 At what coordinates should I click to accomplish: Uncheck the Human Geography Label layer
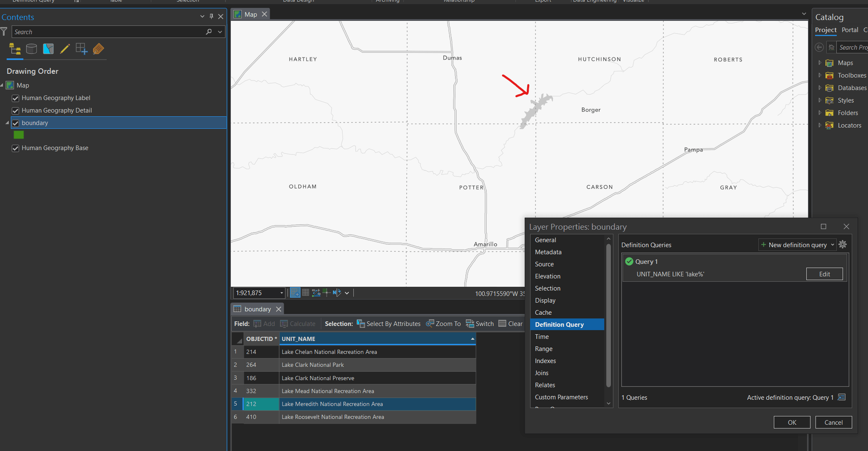(x=15, y=98)
